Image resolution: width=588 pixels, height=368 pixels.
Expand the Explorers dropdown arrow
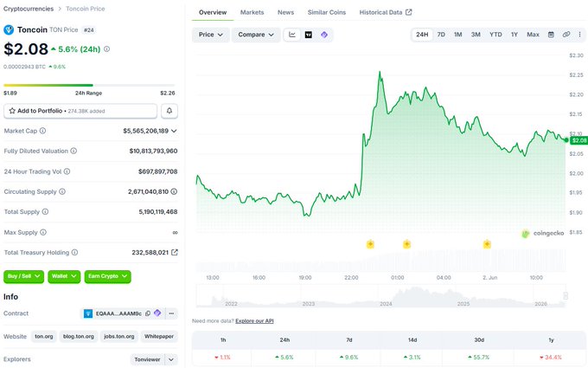[171, 359]
